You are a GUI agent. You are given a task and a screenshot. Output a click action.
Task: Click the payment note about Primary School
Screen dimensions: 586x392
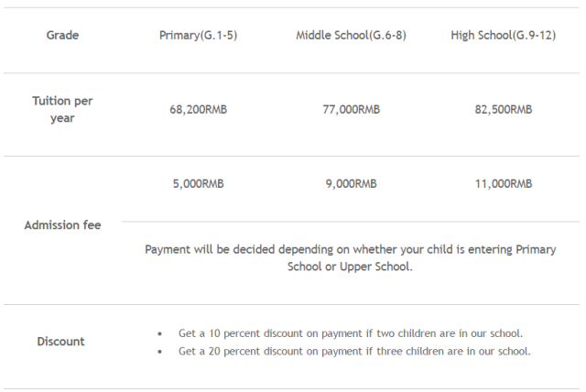350,249
